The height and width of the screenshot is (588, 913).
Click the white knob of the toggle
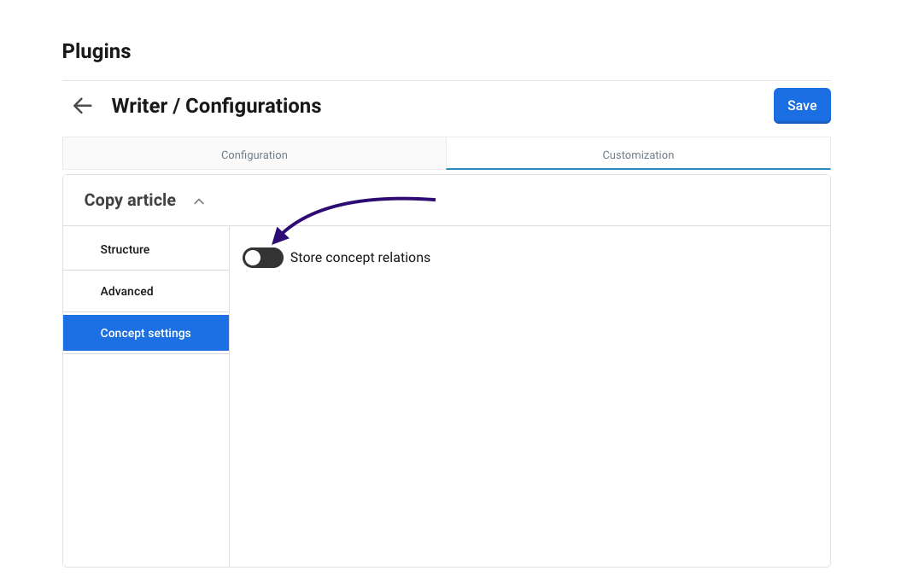[x=253, y=258]
